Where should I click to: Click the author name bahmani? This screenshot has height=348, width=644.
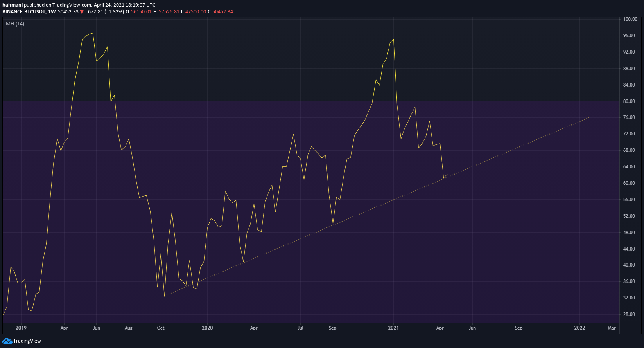[x=13, y=5]
